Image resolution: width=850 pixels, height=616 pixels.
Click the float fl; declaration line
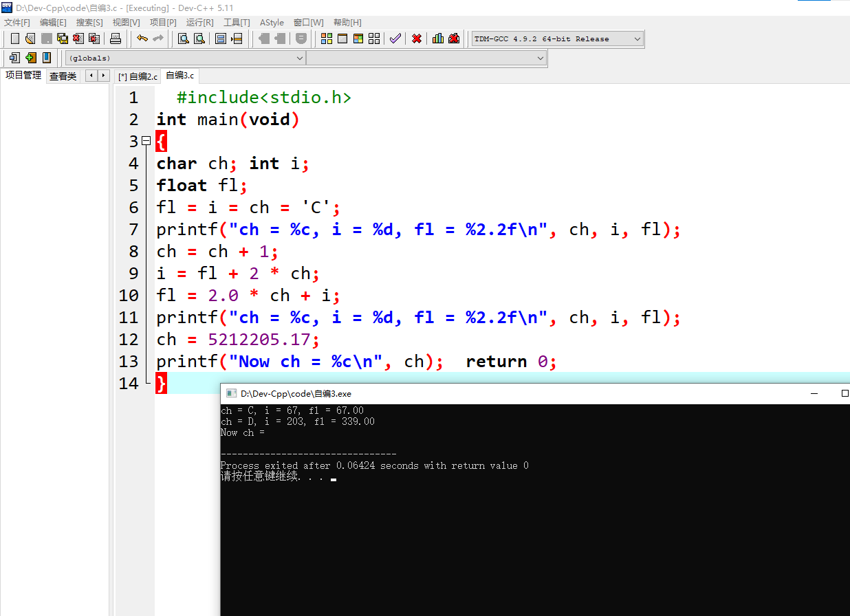point(201,186)
